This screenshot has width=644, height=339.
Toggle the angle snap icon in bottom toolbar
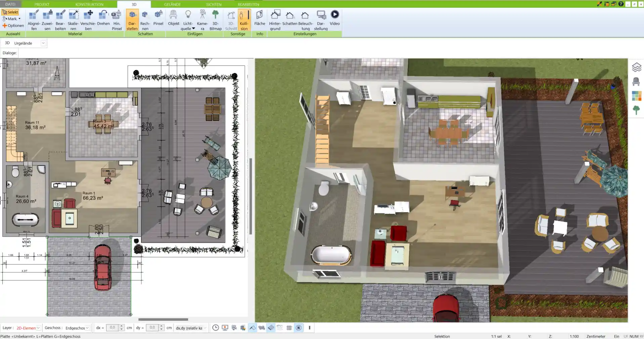pos(253,328)
